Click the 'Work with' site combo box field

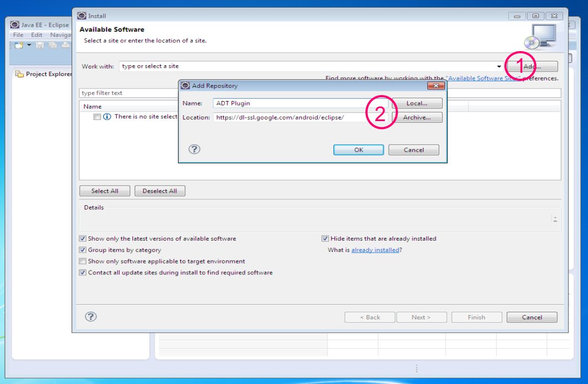[311, 66]
